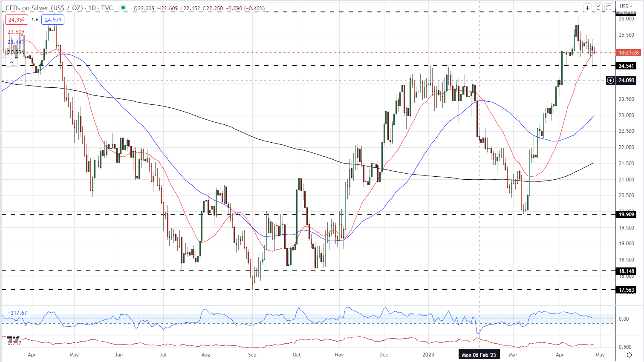Click the Mon 06 Feb '23 date label
Screen dimensions: 644x362
(479, 355)
